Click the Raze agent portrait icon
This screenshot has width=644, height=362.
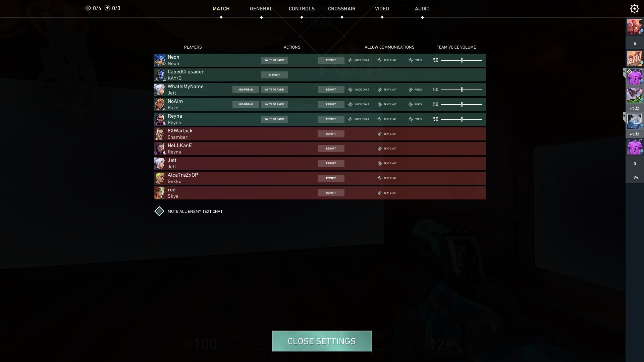click(159, 104)
